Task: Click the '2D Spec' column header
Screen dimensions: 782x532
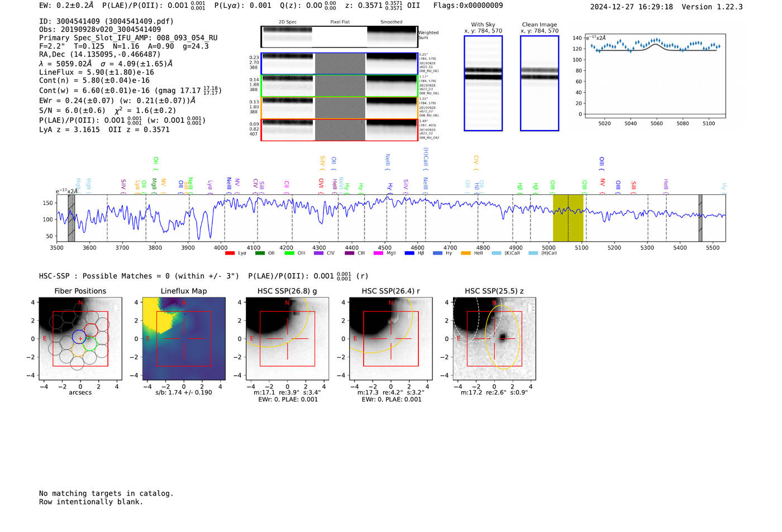Action: 288,22
